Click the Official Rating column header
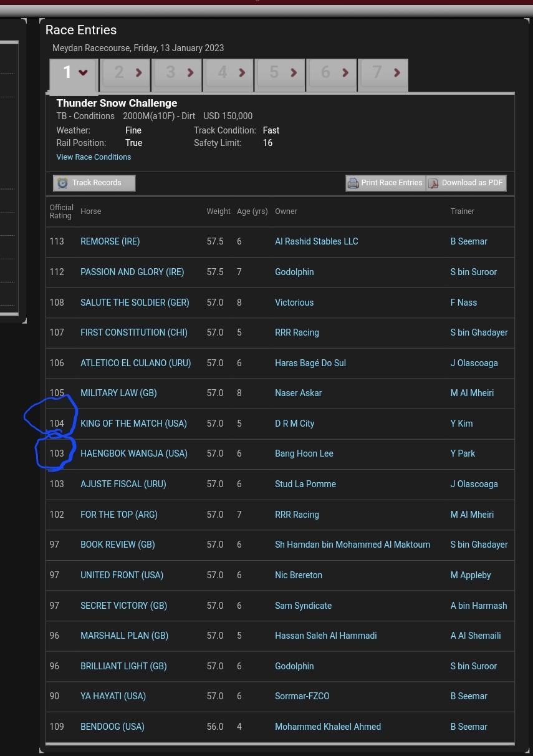The image size is (533, 756). tap(62, 211)
